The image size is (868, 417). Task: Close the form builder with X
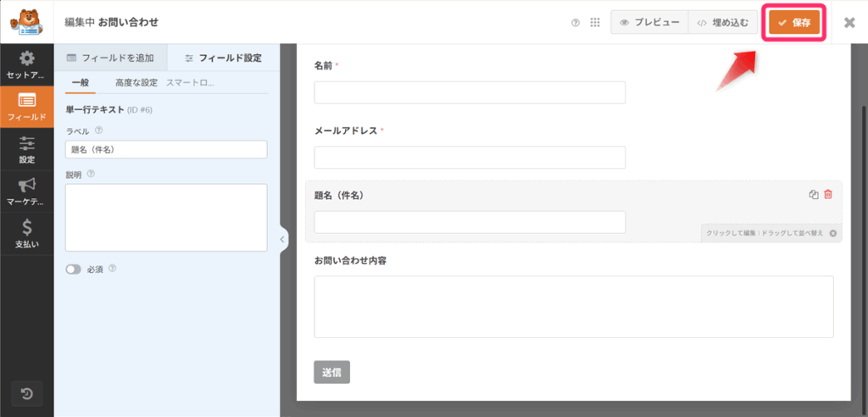click(x=849, y=23)
